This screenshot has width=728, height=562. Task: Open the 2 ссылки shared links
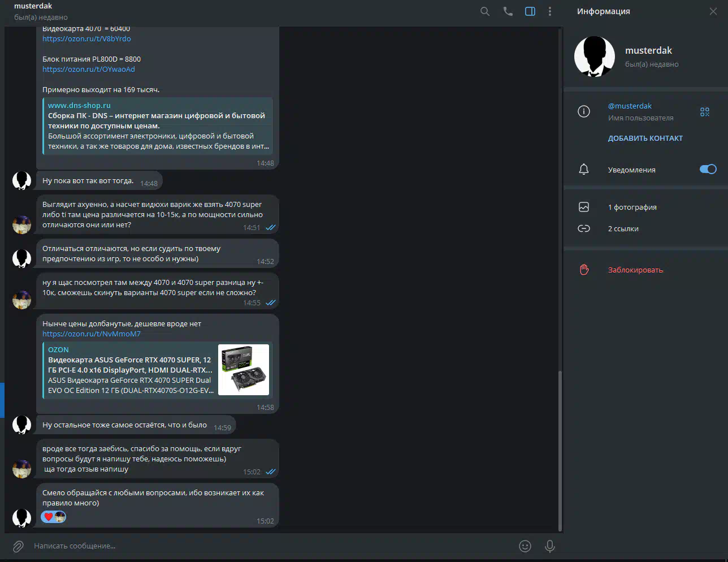coord(623,229)
